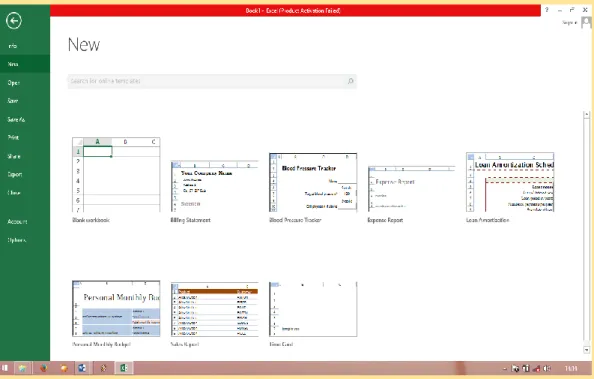Open the Info page in Backstage menu
This screenshot has height=379, width=594.
point(13,46)
